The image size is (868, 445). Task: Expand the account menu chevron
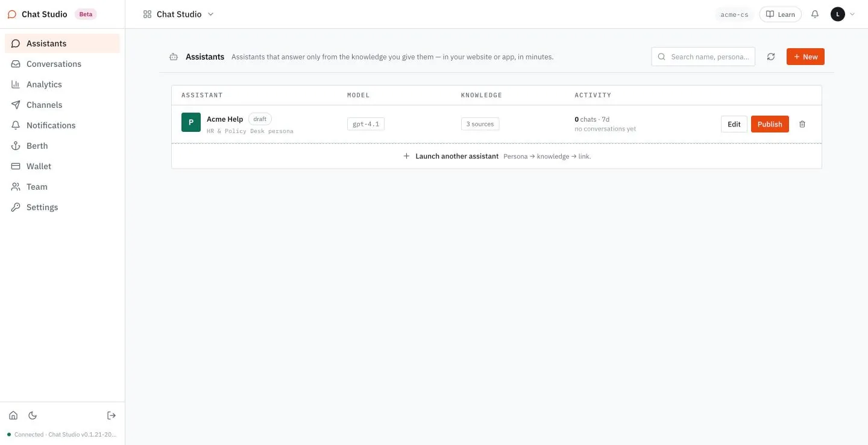point(852,14)
